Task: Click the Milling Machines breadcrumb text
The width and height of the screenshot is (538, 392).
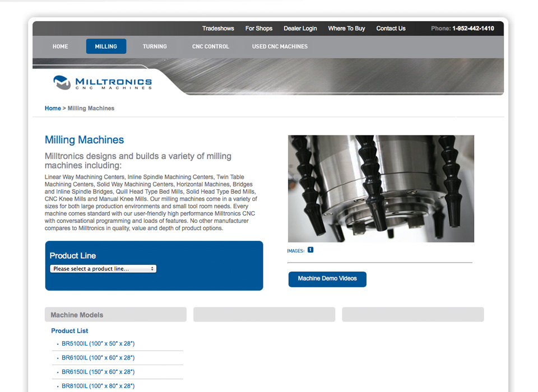Action: click(91, 109)
